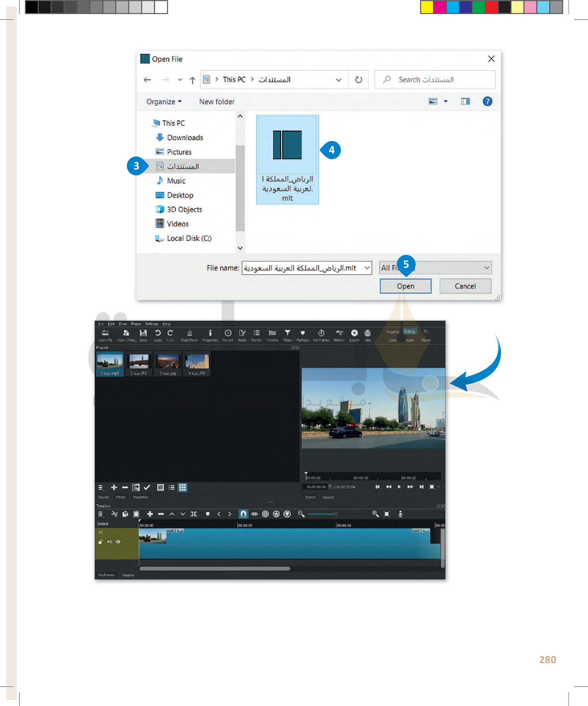588x706 pixels.
Task: Switch to the Project tab under player
Action: (x=328, y=497)
